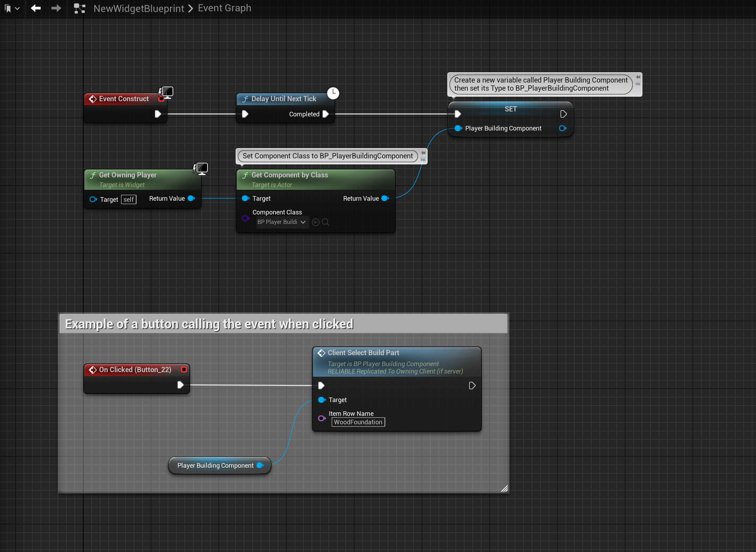Screen dimensions: 756x552
Task: Toggle pin on Create new variable comment bubble
Action: 638,77
